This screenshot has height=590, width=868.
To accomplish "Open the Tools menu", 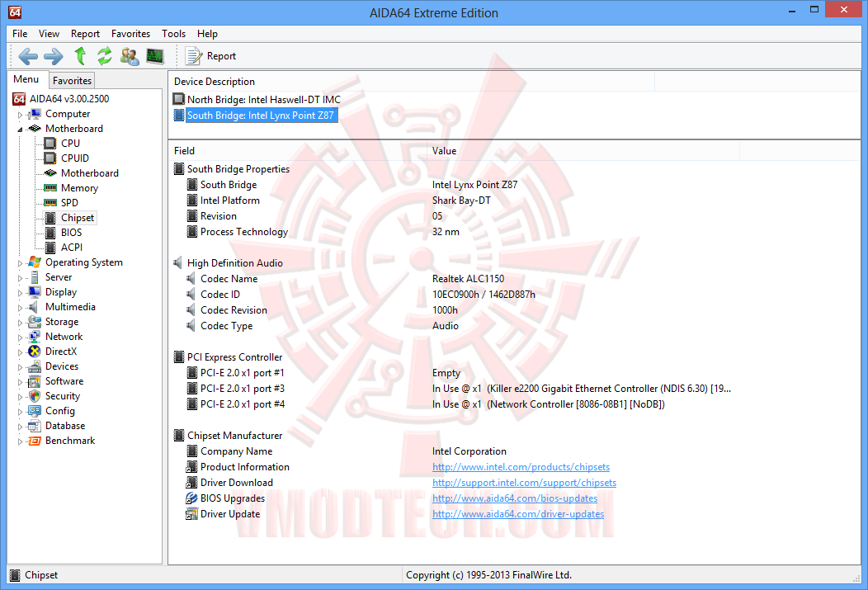I will [174, 34].
